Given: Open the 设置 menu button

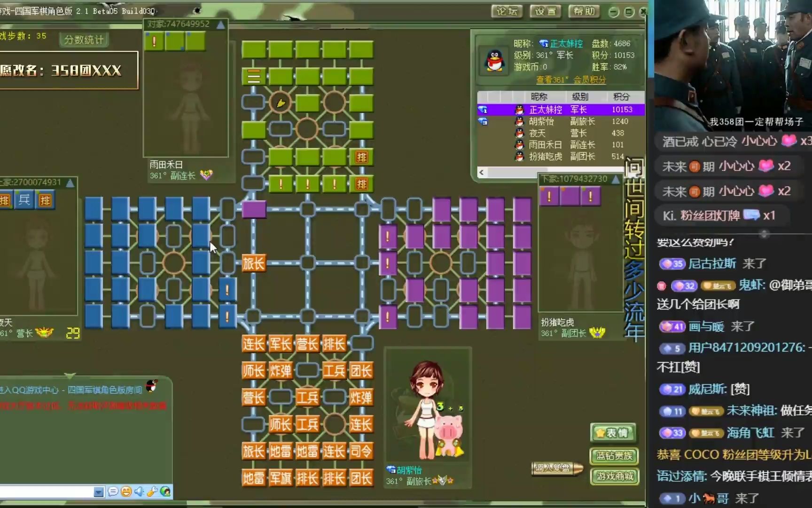Looking at the screenshot, I should coord(546,11).
